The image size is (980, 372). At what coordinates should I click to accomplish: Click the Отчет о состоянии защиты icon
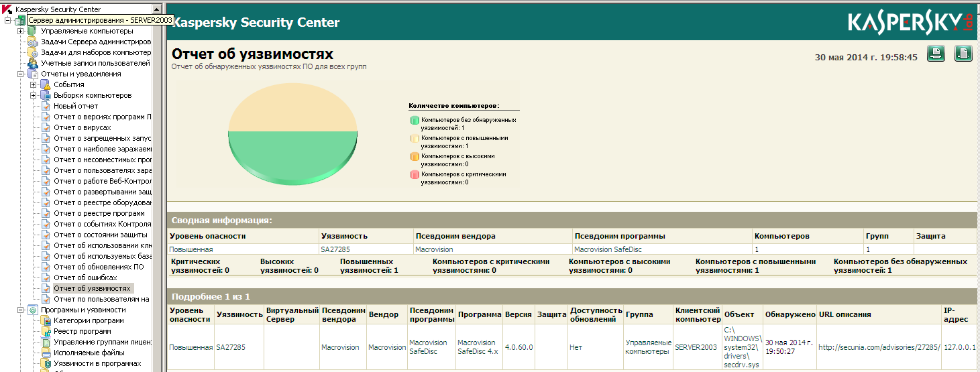pyautogui.click(x=45, y=235)
